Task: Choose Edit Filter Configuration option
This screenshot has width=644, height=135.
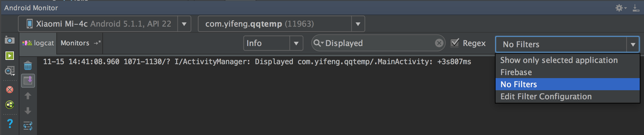Action: [546, 97]
